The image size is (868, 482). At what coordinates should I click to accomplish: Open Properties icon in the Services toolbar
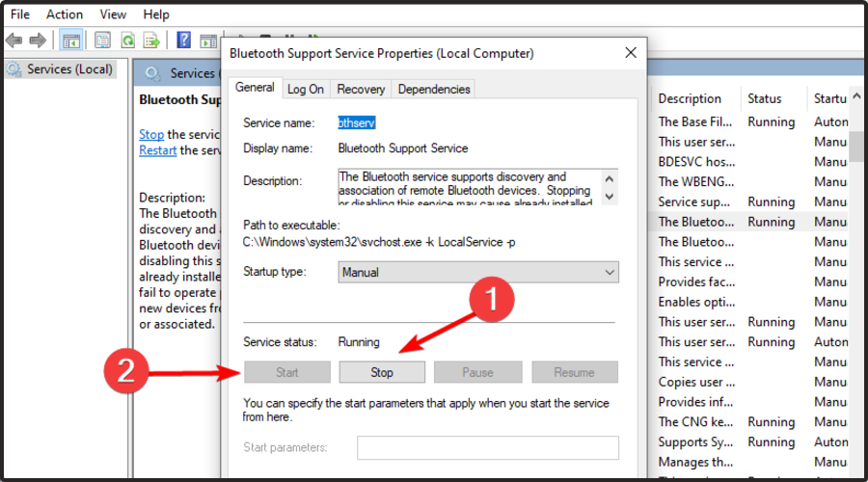click(102, 40)
